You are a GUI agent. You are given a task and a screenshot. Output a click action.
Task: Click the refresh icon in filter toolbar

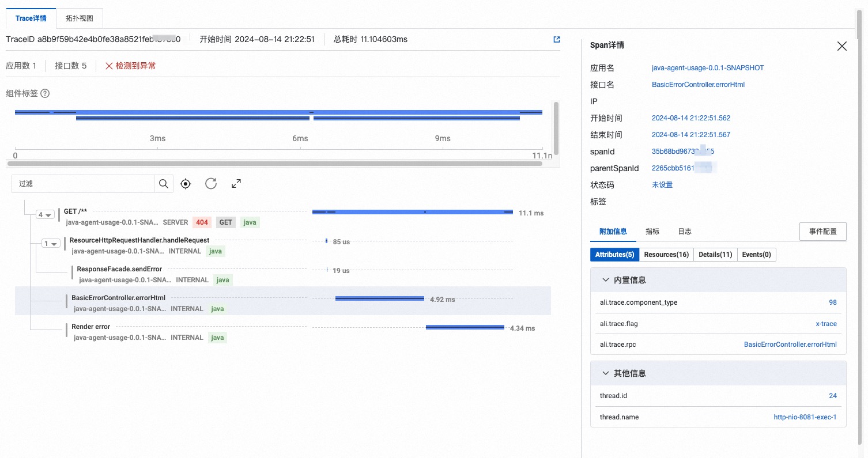pyautogui.click(x=211, y=184)
